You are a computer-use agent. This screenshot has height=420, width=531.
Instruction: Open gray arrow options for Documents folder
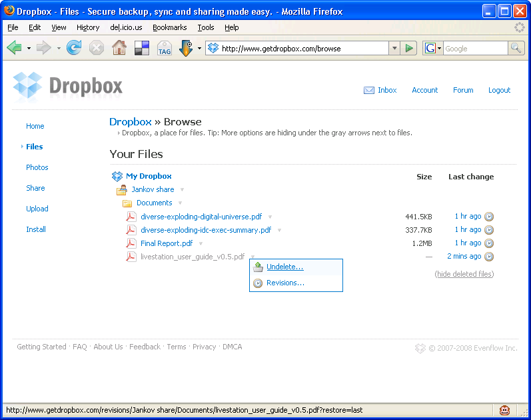(180, 203)
